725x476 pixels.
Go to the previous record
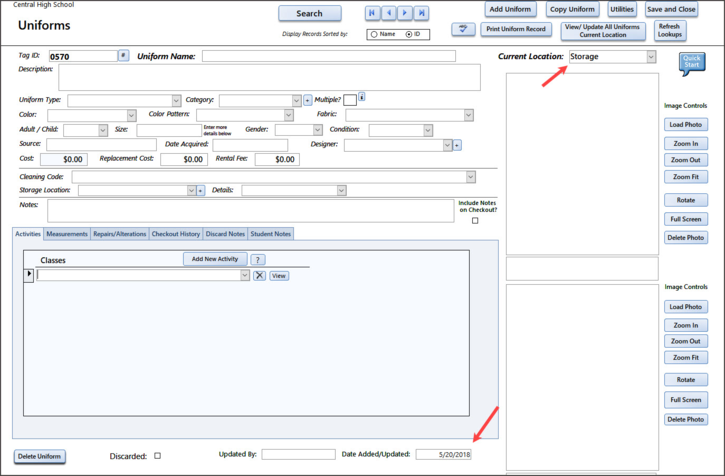389,13
